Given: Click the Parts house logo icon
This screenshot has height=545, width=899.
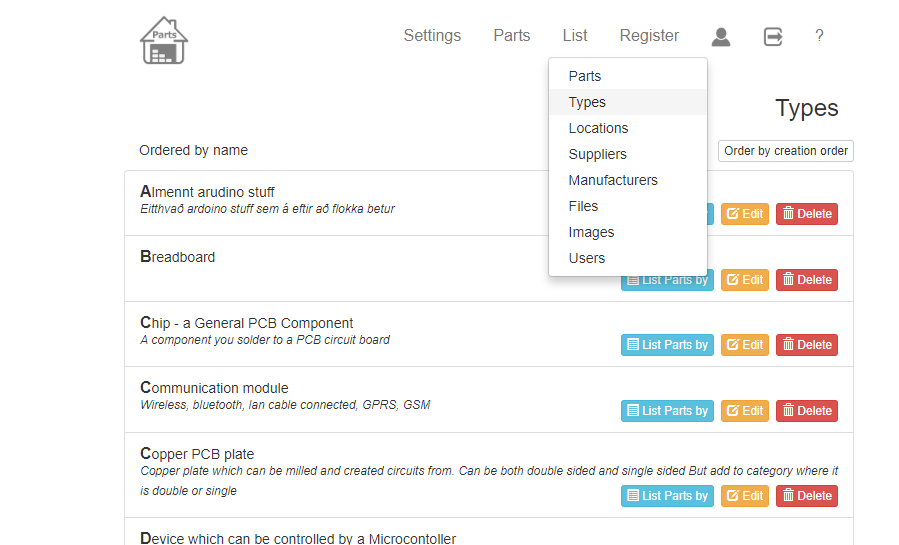Looking at the screenshot, I should point(164,40).
